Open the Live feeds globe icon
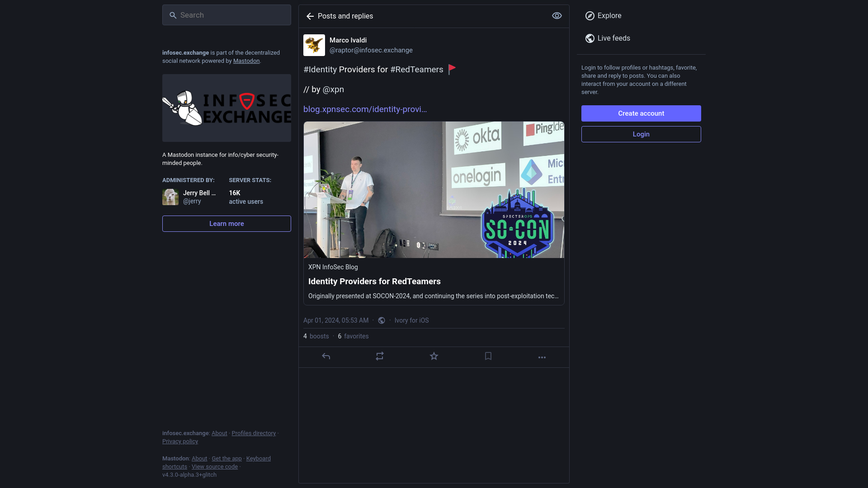The image size is (868, 488). pyautogui.click(x=590, y=38)
